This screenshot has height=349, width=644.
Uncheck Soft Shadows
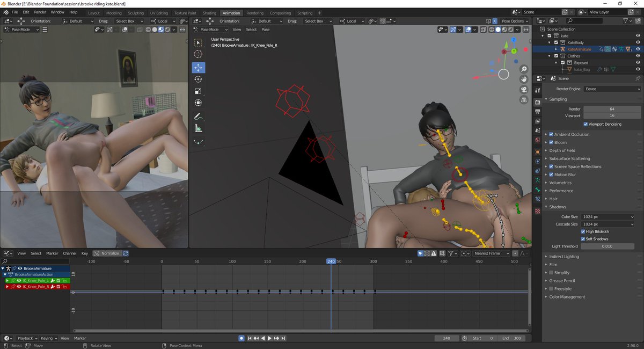click(583, 239)
